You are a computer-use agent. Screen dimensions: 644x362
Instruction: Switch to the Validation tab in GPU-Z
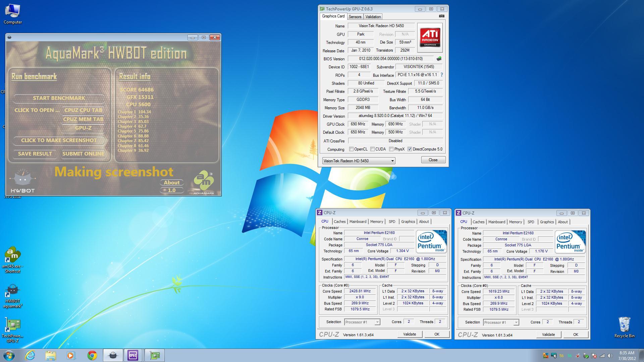(373, 17)
